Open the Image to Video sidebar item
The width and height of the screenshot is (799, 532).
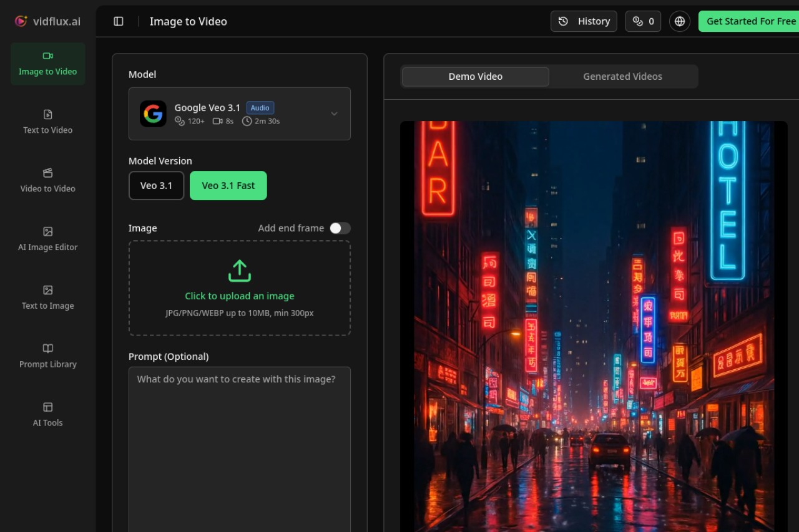pyautogui.click(x=48, y=64)
